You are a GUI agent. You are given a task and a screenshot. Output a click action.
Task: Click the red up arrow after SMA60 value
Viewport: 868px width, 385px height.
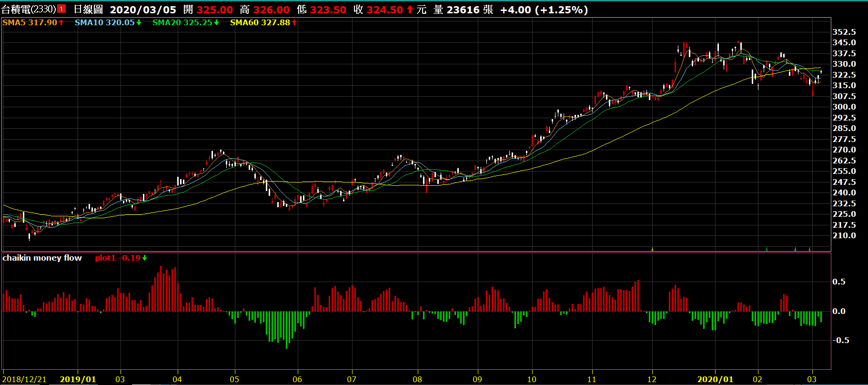294,22
